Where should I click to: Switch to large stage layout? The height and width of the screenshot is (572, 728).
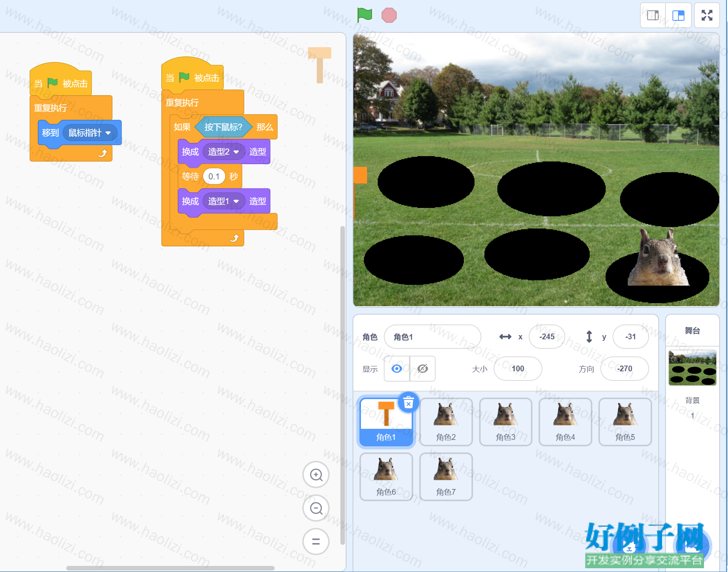click(678, 15)
